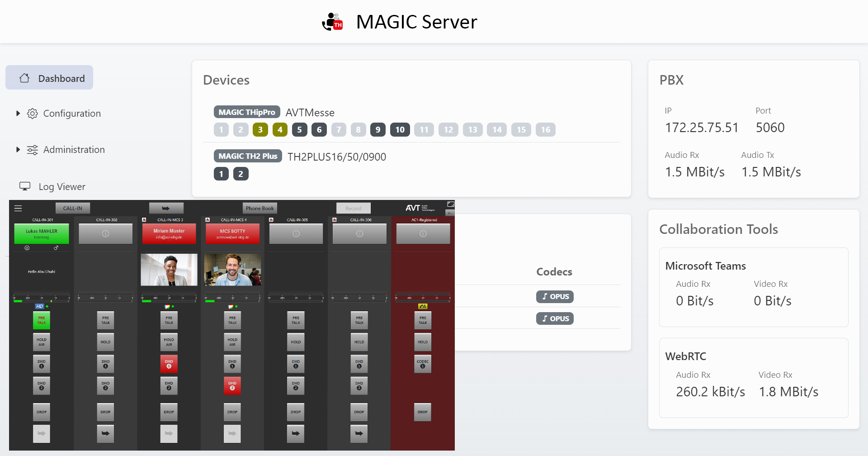The height and width of the screenshot is (456, 868).
Task: Click the WebRTC icon on CALL-IN-MCS 3
Action: coord(167,306)
